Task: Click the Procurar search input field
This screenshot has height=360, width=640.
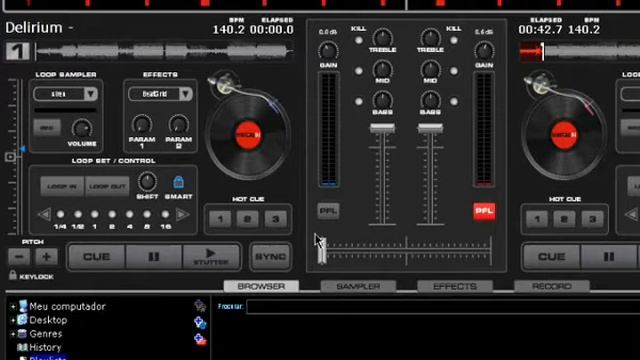Action: [x=443, y=307]
